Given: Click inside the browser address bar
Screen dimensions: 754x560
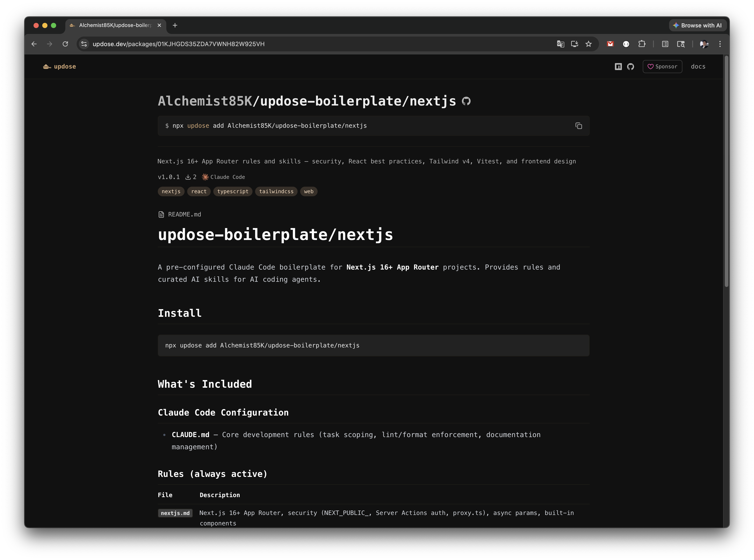Looking at the screenshot, I should [x=237, y=44].
